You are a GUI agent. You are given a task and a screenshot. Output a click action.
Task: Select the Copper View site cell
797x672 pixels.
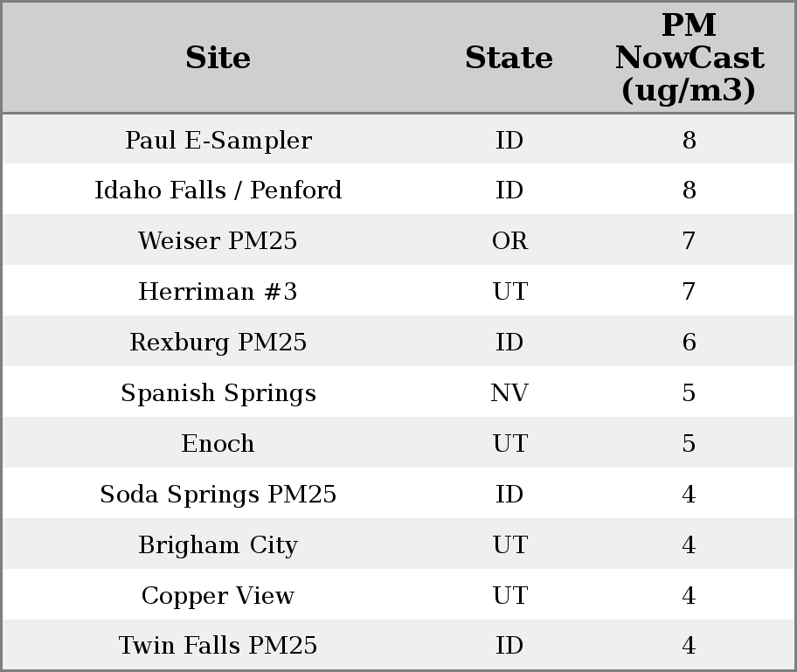coord(218,596)
